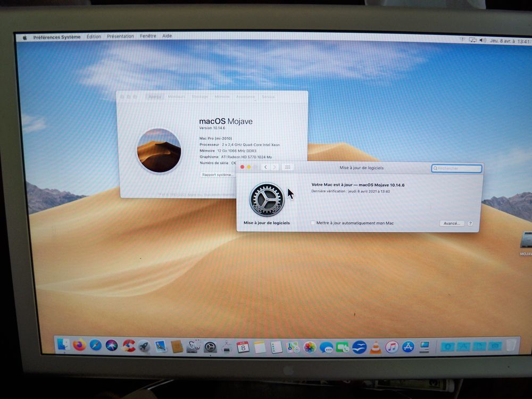The image size is (532, 399).
Task: Switch to Moniteurs tab in About window
Action: click(177, 97)
